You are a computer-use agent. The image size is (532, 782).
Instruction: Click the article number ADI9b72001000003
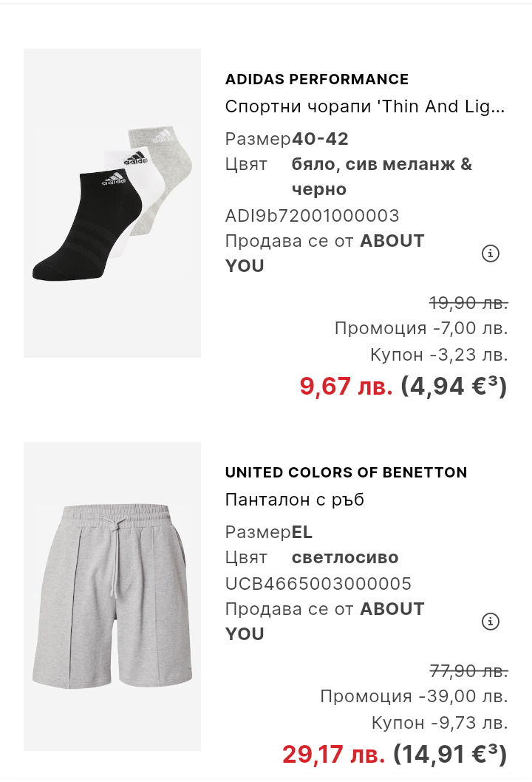coord(312,216)
